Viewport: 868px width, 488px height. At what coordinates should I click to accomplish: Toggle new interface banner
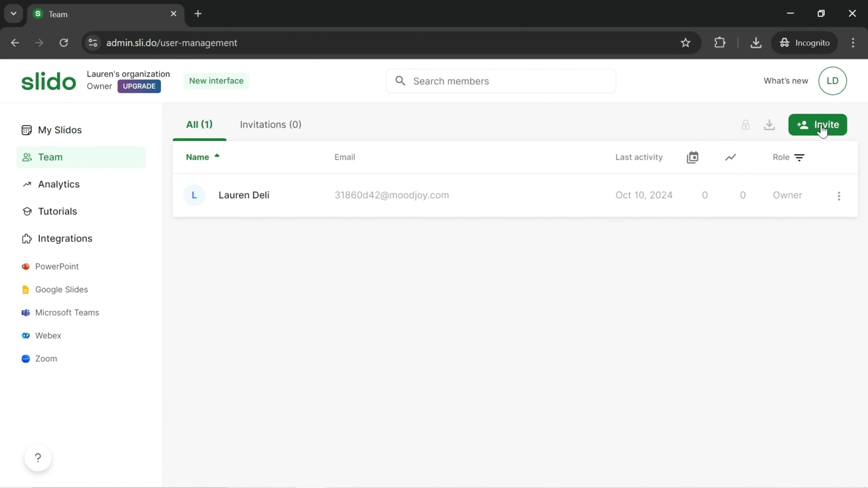point(216,80)
